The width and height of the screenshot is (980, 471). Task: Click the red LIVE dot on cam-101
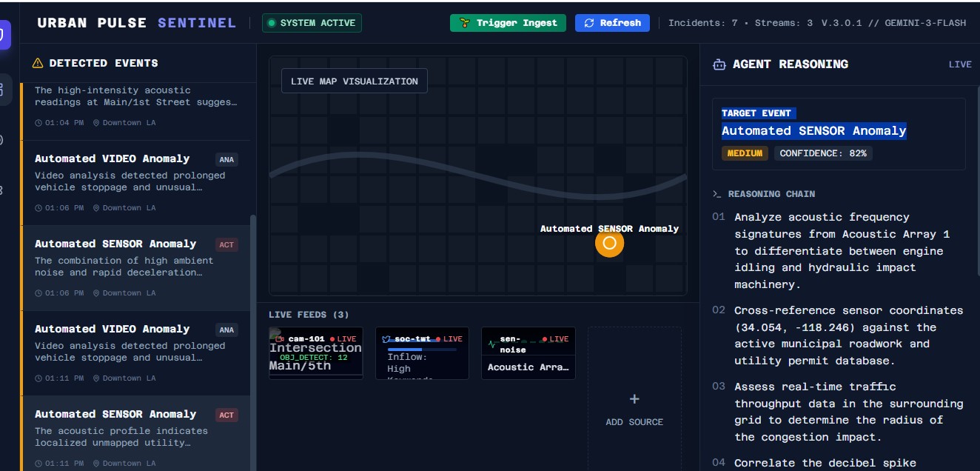point(333,339)
